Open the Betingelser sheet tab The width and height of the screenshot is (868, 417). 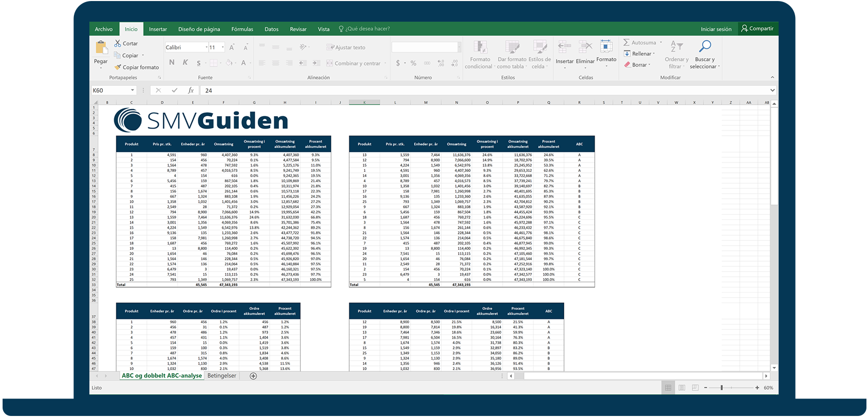pyautogui.click(x=222, y=376)
